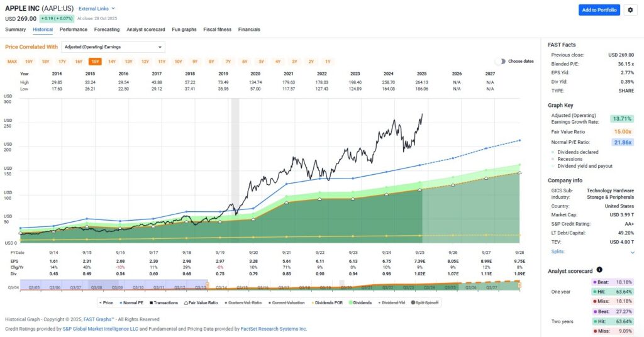Click the Fair Value Ratio legend triangle

click(x=187, y=302)
